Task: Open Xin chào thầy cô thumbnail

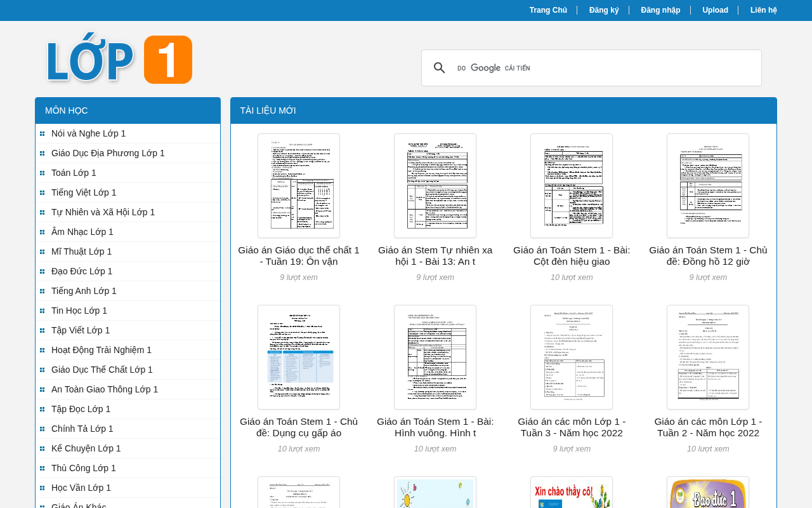Action: (572, 493)
